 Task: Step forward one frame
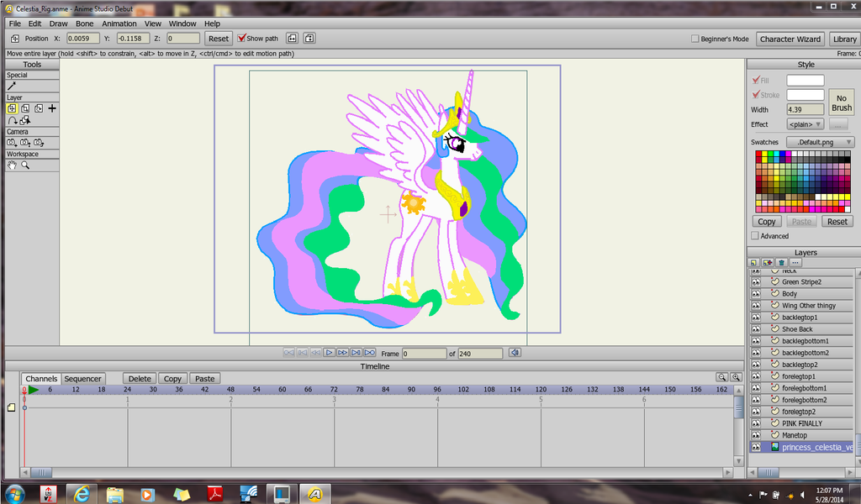[342, 353]
